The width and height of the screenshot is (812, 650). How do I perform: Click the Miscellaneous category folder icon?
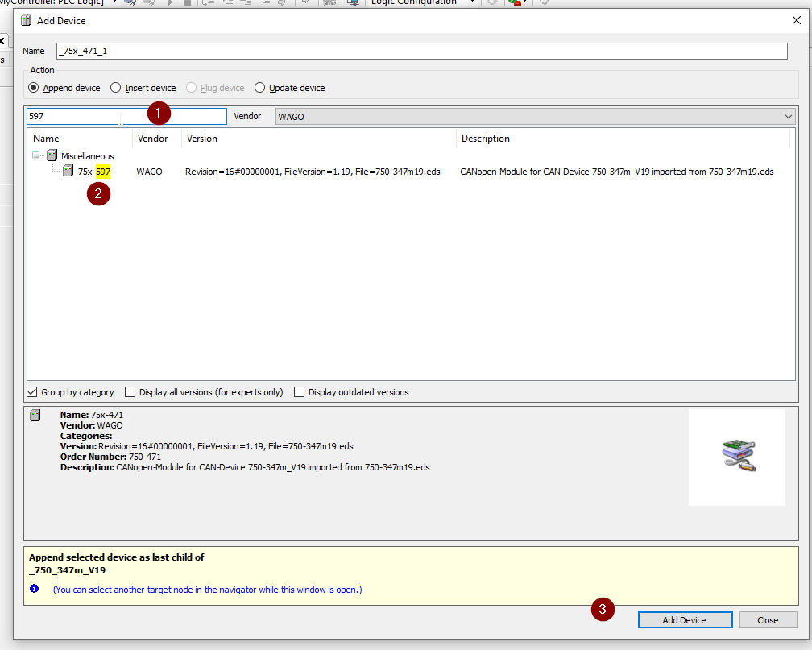click(x=52, y=155)
